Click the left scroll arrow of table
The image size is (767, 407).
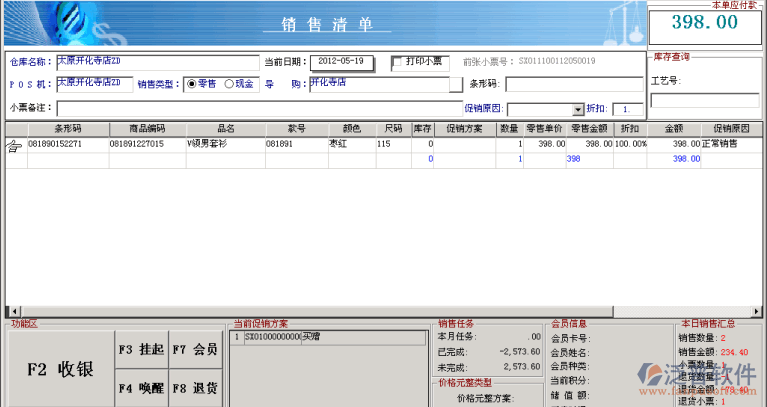[14, 312]
